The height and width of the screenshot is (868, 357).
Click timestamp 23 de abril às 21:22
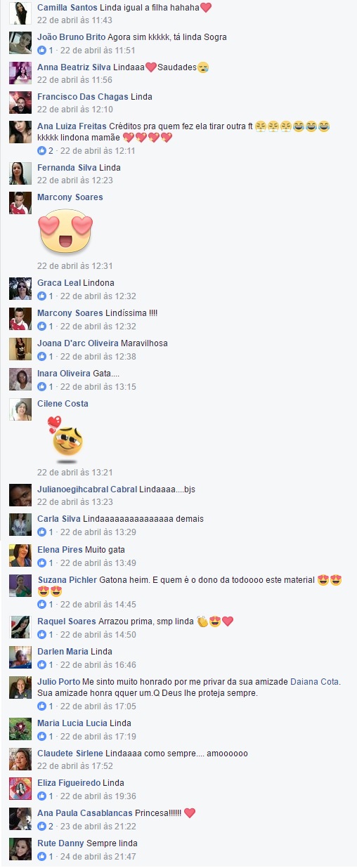(x=98, y=827)
